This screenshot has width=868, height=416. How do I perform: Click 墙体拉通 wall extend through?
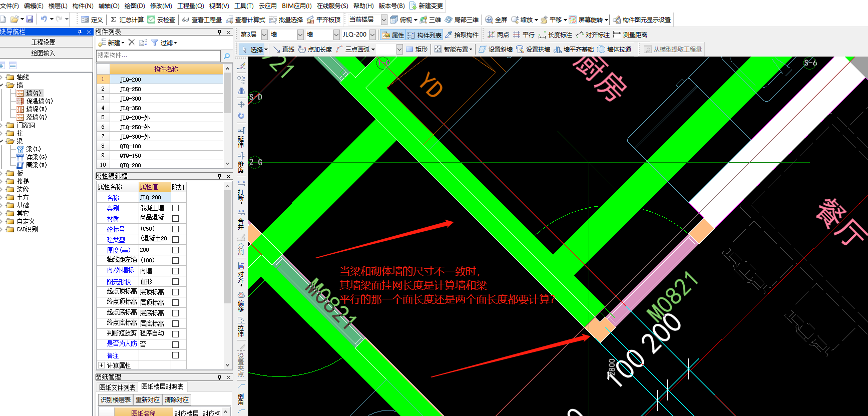point(614,49)
